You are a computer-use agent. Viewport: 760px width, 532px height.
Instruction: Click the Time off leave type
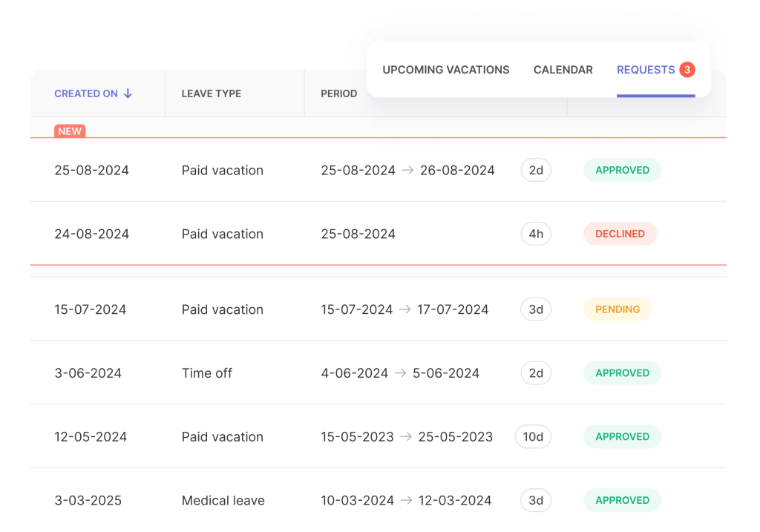pyautogui.click(x=207, y=373)
